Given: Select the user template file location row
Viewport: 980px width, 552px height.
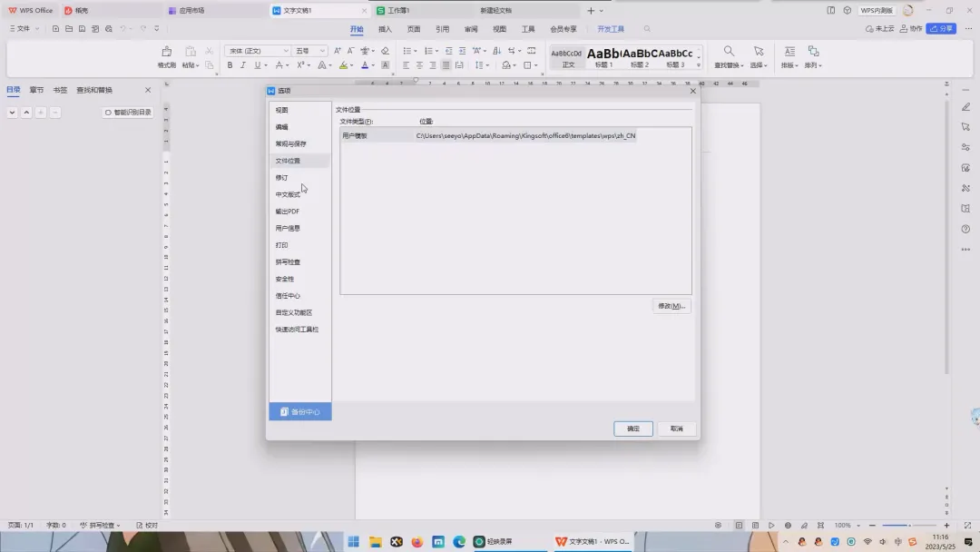Looking at the screenshot, I should 489,135.
